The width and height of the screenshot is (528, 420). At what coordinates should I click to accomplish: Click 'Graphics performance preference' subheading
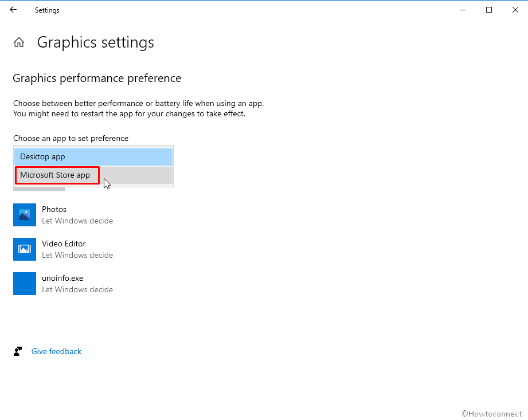[97, 78]
